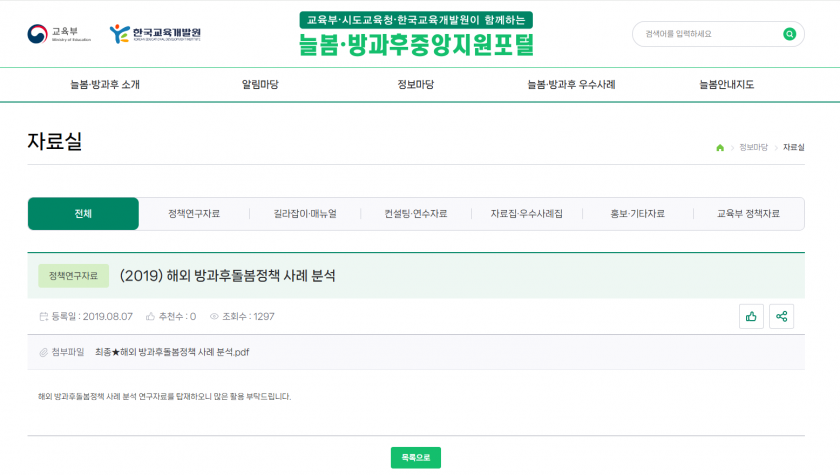Click the 첨부파일 label

point(68,352)
